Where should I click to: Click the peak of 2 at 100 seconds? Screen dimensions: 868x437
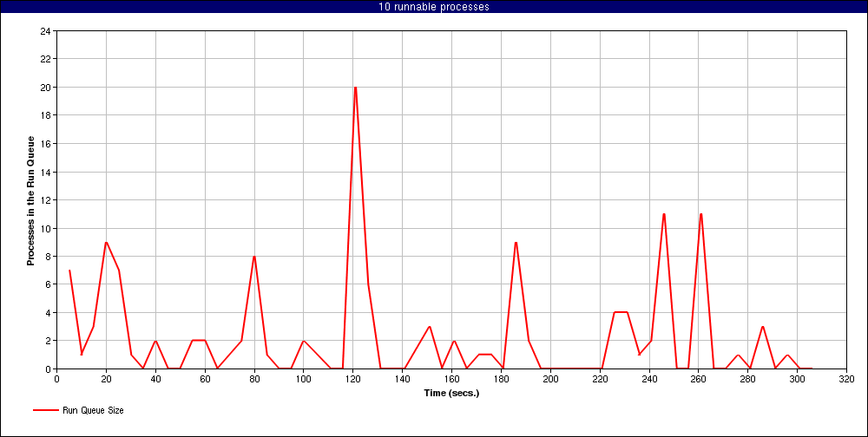(303, 341)
